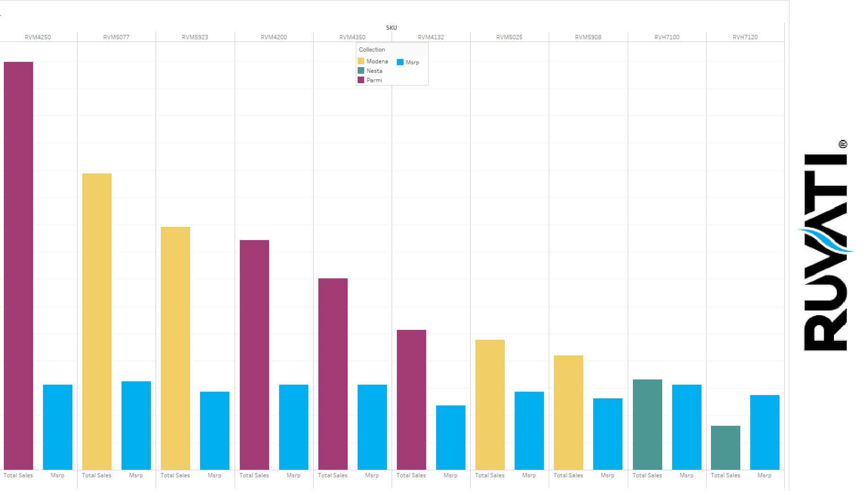The width and height of the screenshot is (868, 491).
Task: Select the RVM5077 column header
Action: pos(116,37)
